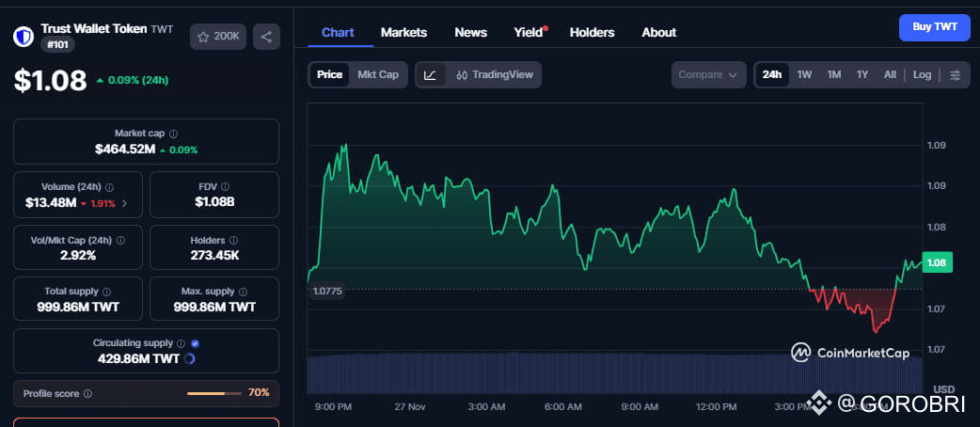The image size is (980, 427).
Task: Click the share icon beside the watchlist star
Action: [266, 37]
